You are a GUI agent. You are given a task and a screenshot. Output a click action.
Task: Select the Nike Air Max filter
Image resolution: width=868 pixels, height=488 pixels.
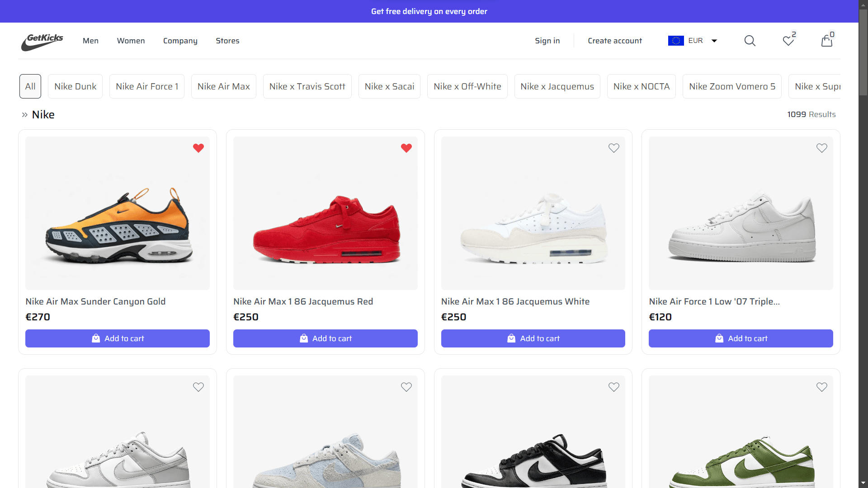(x=224, y=86)
